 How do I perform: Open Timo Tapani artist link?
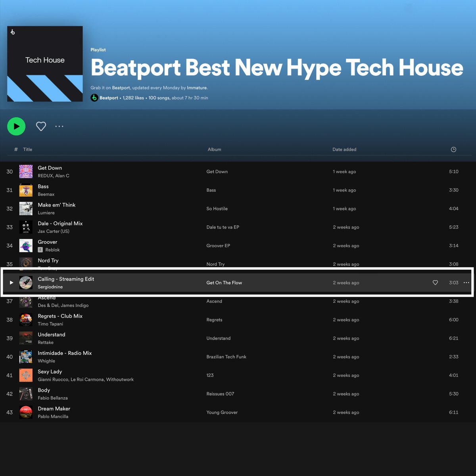(x=50, y=324)
